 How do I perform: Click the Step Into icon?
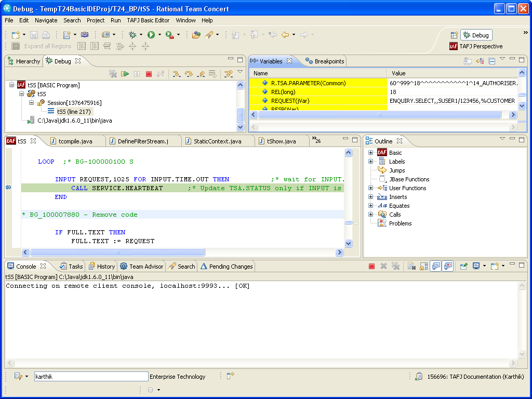(x=177, y=74)
